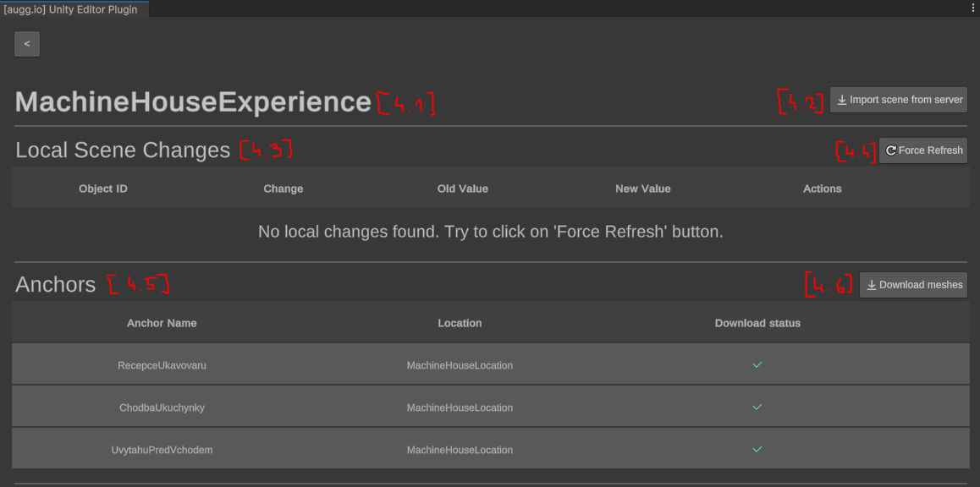Click the New Value column header
This screenshot has width=980, height=487.
click(643, 189)
